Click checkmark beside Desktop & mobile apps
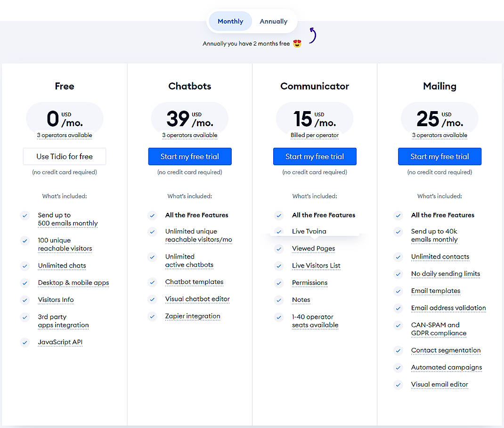 [25, 283]
